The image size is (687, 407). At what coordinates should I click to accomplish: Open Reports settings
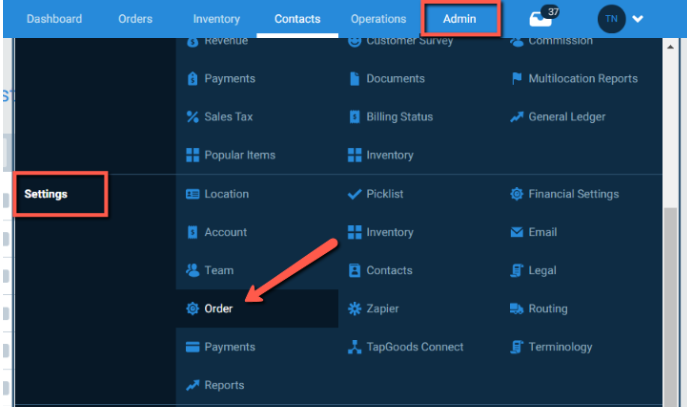[224, 385]
